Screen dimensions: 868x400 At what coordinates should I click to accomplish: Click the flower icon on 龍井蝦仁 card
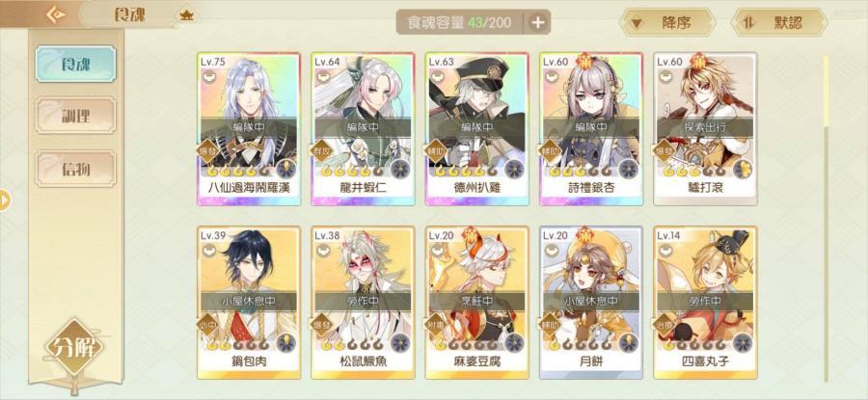[400, 169]
